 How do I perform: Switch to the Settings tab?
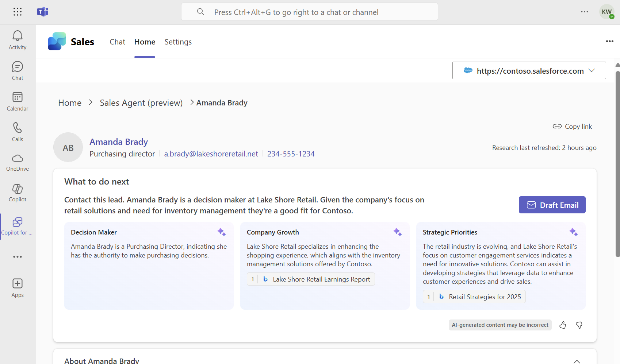click(x=178, y=42)
